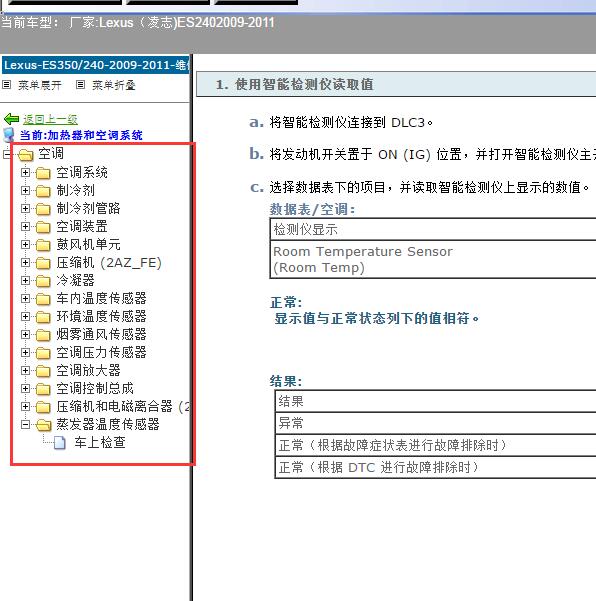
Task: Open the 车上检查 page
Action: click(100, 443)
